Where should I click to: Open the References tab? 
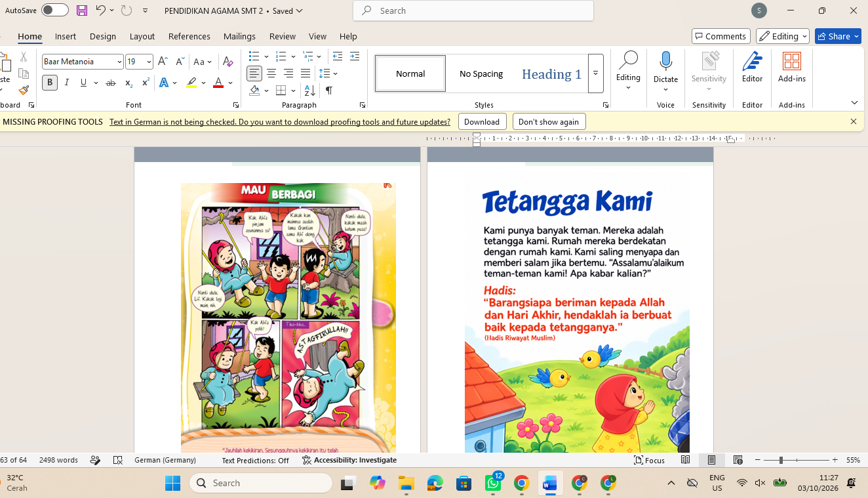pos(189,36)
